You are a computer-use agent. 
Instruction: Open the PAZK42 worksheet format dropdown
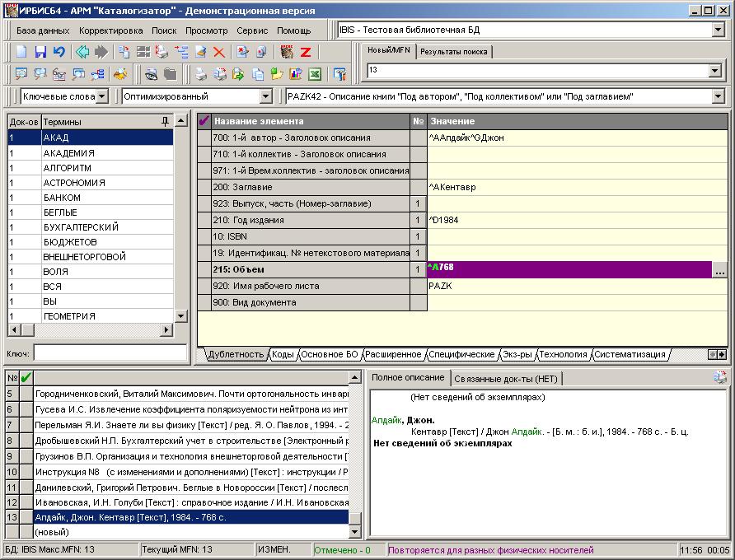717,97
